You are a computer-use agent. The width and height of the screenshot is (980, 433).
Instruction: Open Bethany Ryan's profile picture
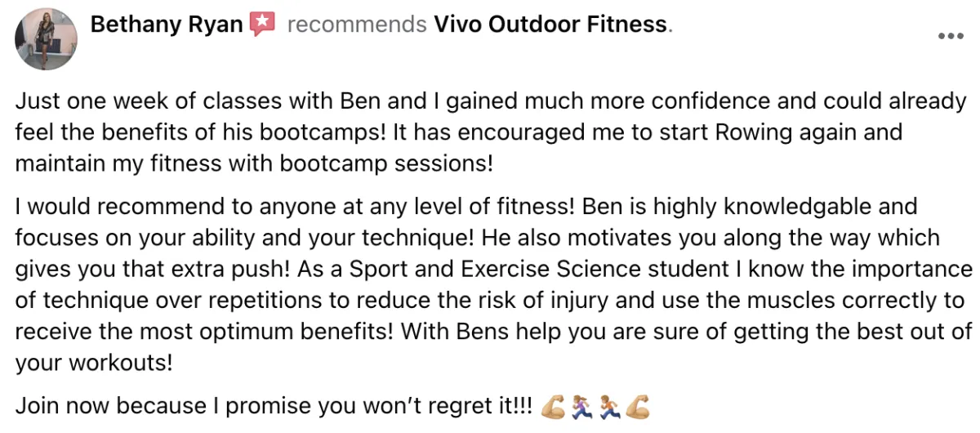pos(47,40)
